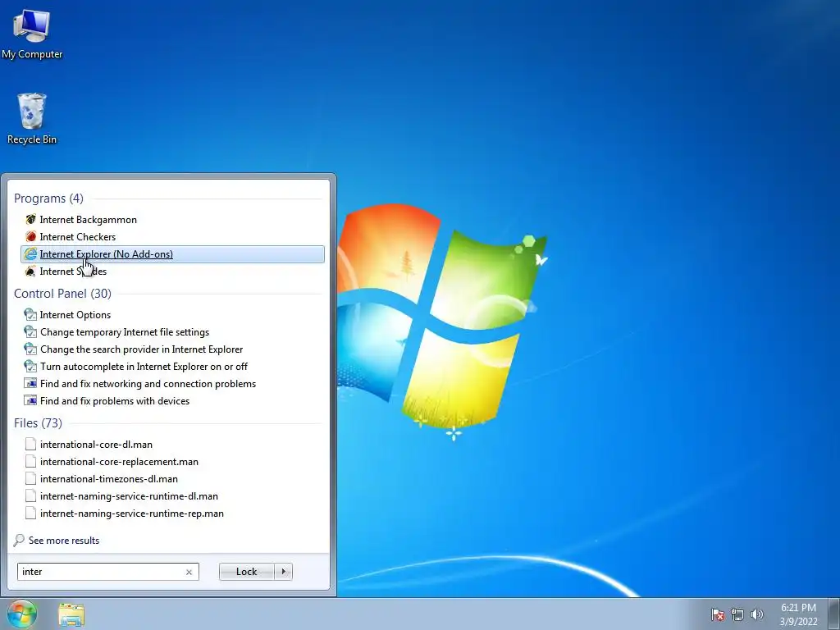Viewport: 840px width, 630px height.
Task: Click icon beside Change the search provider
Action: pyautogui.click(x=30, y=349)
